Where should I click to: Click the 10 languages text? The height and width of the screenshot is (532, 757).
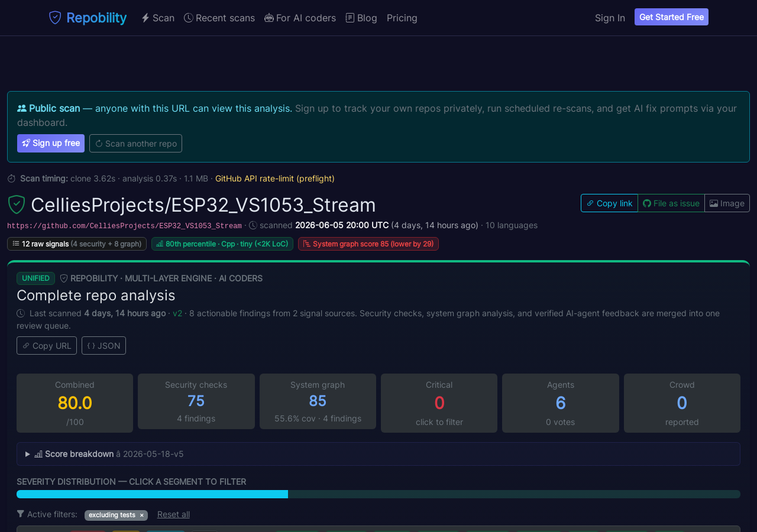[512, 225]
